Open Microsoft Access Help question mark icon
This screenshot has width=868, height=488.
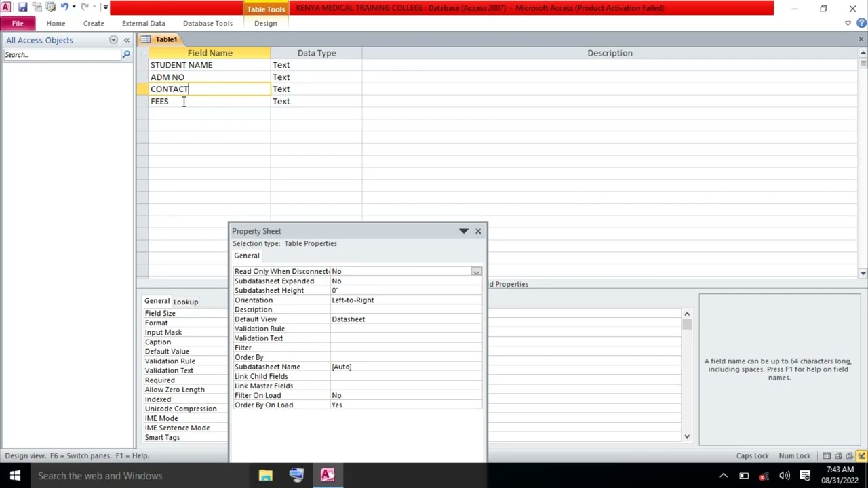(861, 23)
